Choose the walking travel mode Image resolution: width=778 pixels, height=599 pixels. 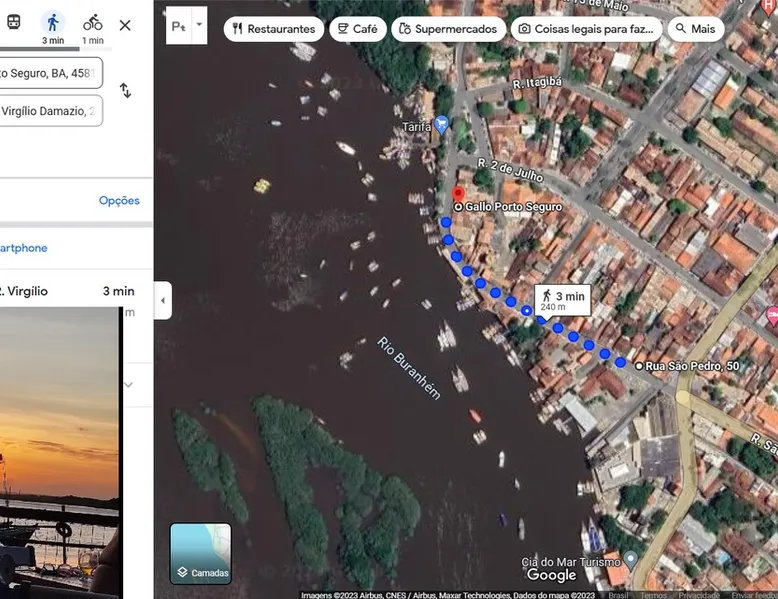point(53,24)
